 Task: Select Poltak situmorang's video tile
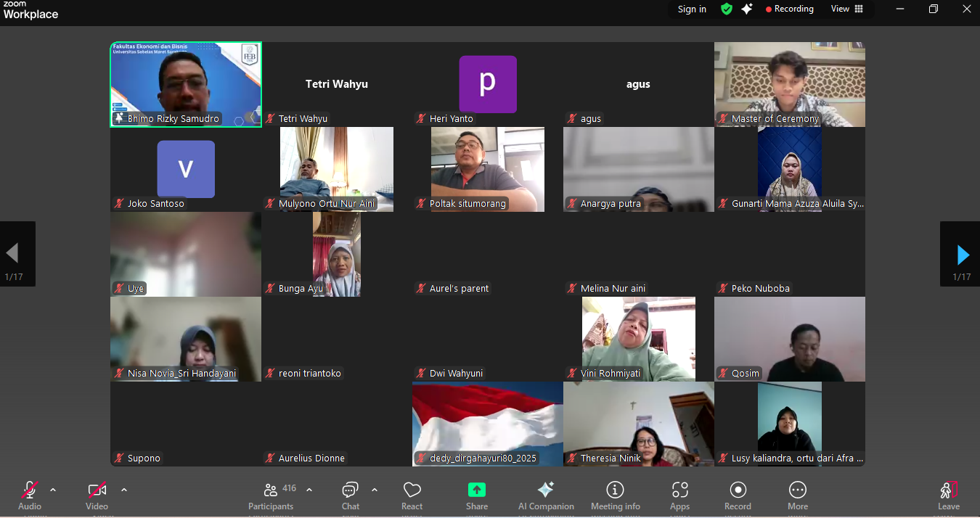click(488, 169)
